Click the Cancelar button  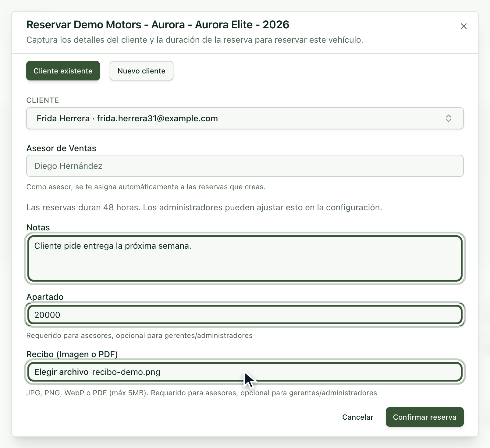point(357,417)
